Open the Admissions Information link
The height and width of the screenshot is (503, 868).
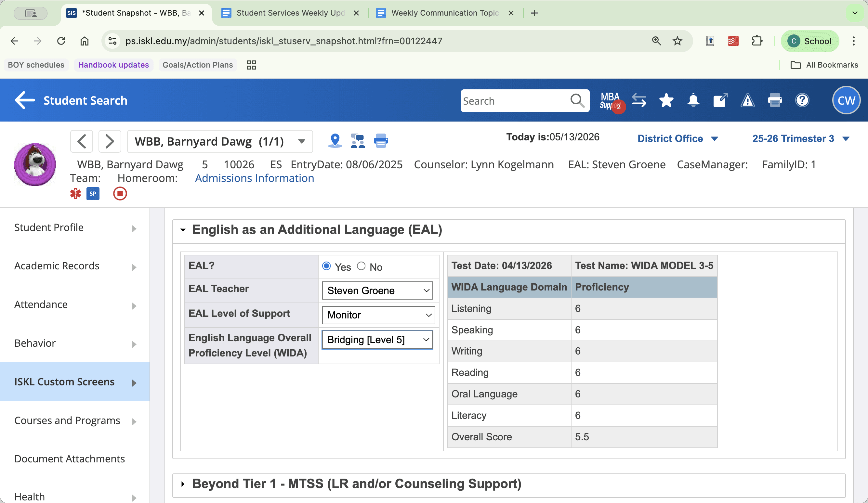click(x=255, y=178)
